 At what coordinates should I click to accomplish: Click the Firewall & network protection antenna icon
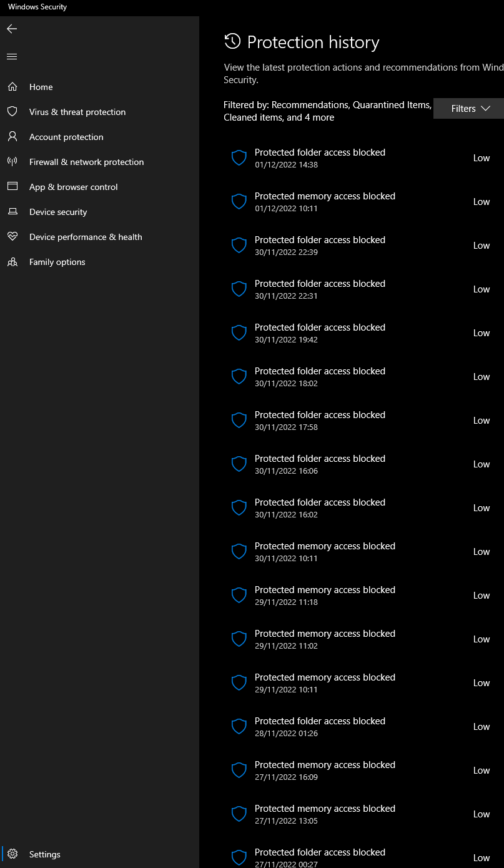12,162
